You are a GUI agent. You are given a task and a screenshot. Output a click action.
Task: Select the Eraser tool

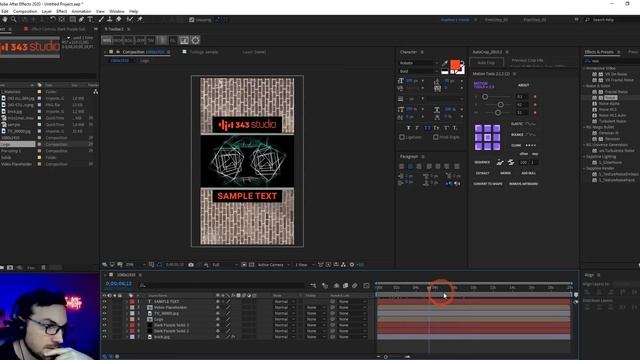(x=119, y=19)
